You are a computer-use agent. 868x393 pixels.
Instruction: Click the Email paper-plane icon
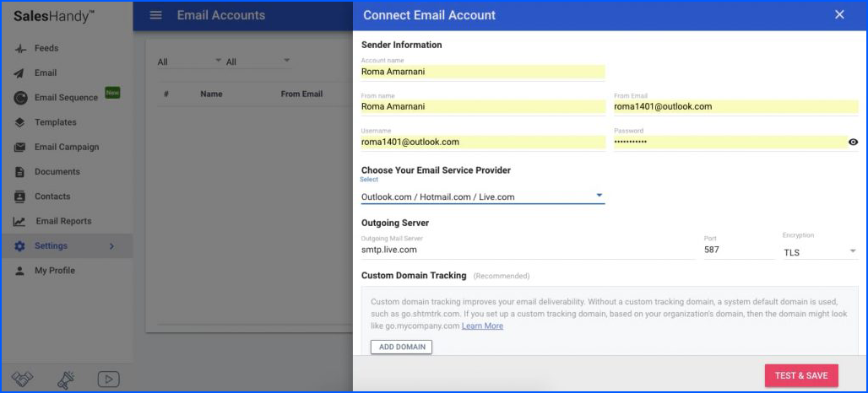[20, 73]
